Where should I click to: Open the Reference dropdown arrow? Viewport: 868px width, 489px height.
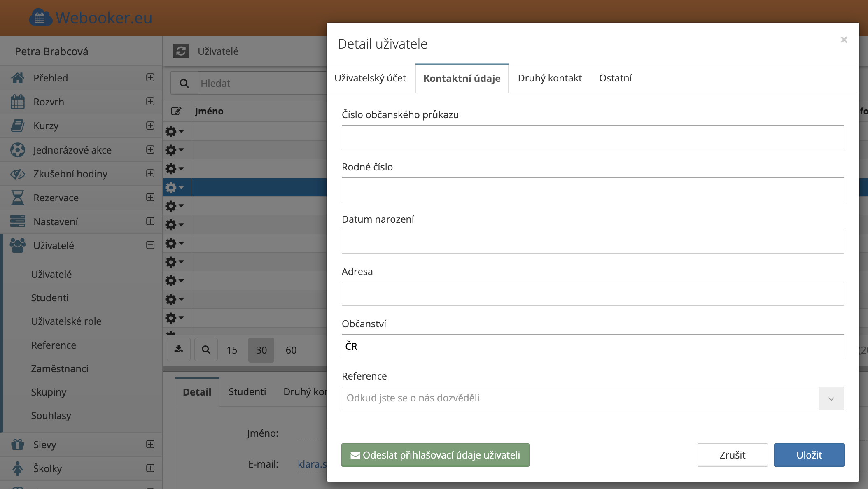click(831, 398)
